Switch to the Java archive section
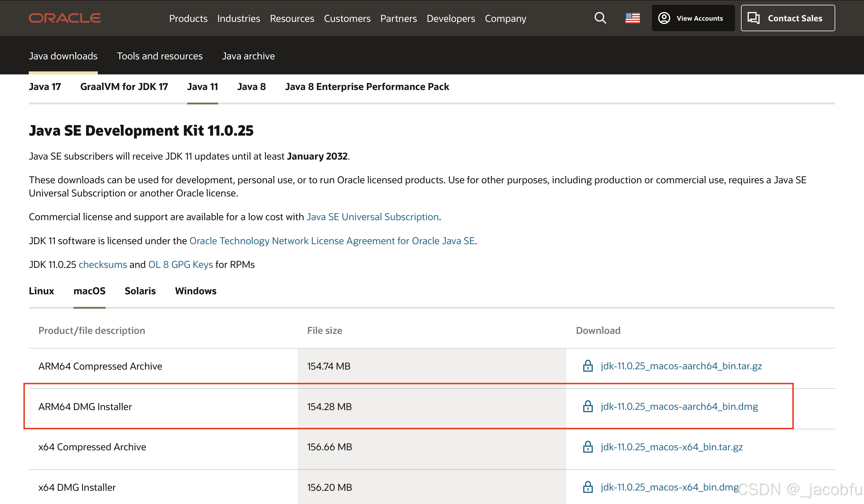 coord(248,56)
